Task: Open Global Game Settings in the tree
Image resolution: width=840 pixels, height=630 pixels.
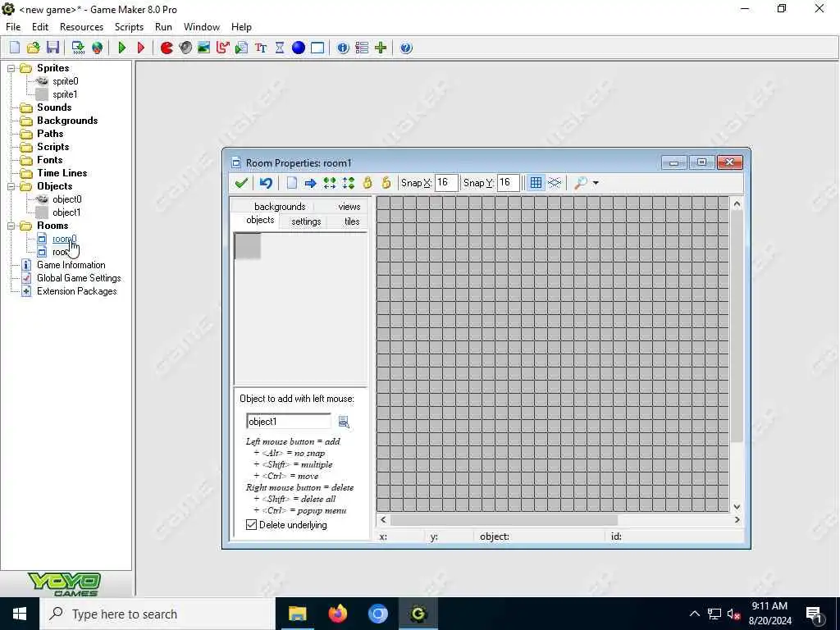Action: [x=79, y=278]
